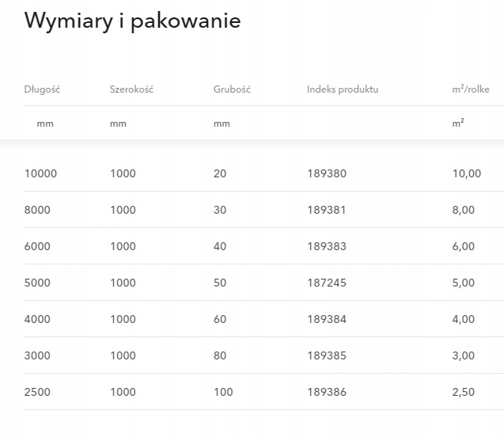
Task: Select product index 189386
Action: pyautogui.click(x=327, y=392)
